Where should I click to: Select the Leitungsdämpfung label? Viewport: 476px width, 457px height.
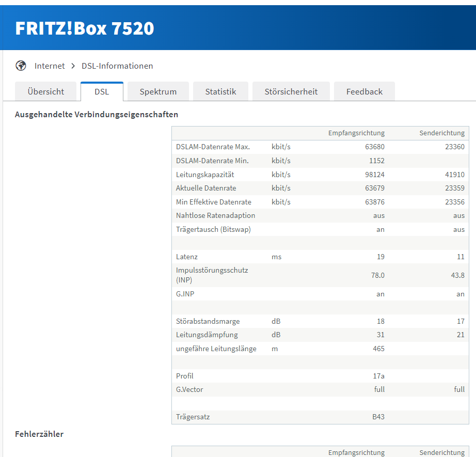tap(207, 335)
